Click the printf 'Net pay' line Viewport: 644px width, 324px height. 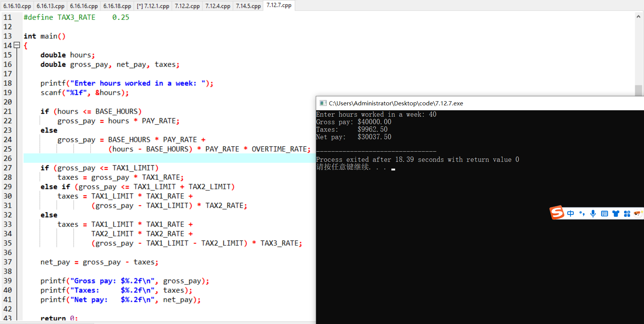[121, 300]
